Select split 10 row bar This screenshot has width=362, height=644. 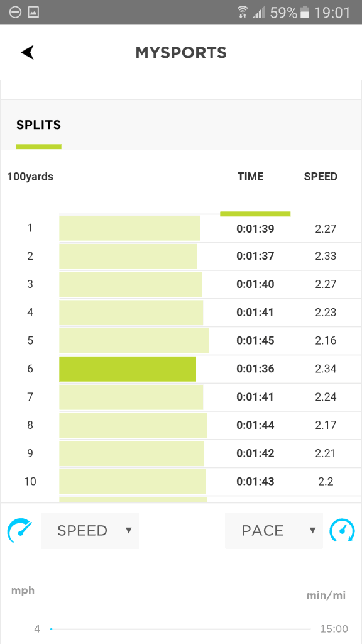tap(133, 481)
